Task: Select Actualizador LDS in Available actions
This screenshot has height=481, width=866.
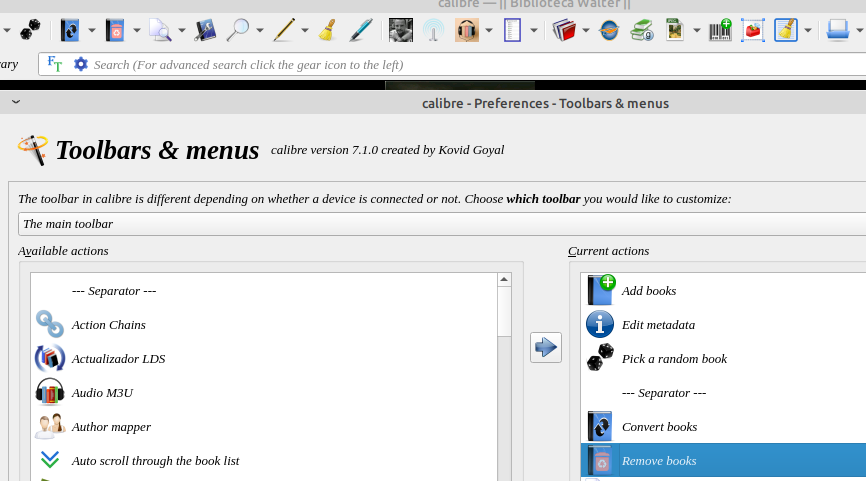Action: pos(264,358)
